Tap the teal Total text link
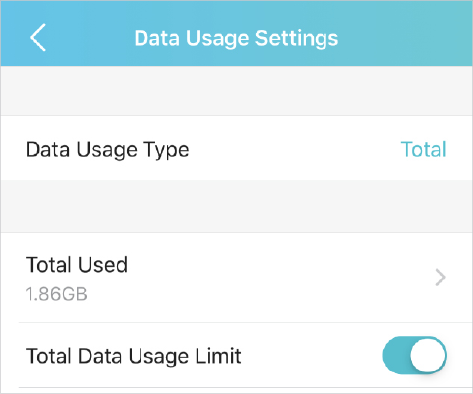Viewport: 473px width, 394px height. coord(423,149)
